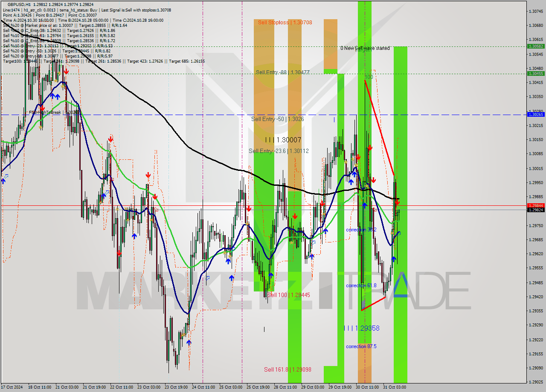This screenshot has height=392, width=546.
Task: Select the 1.29025 price axis value
Action: (536, 382)
